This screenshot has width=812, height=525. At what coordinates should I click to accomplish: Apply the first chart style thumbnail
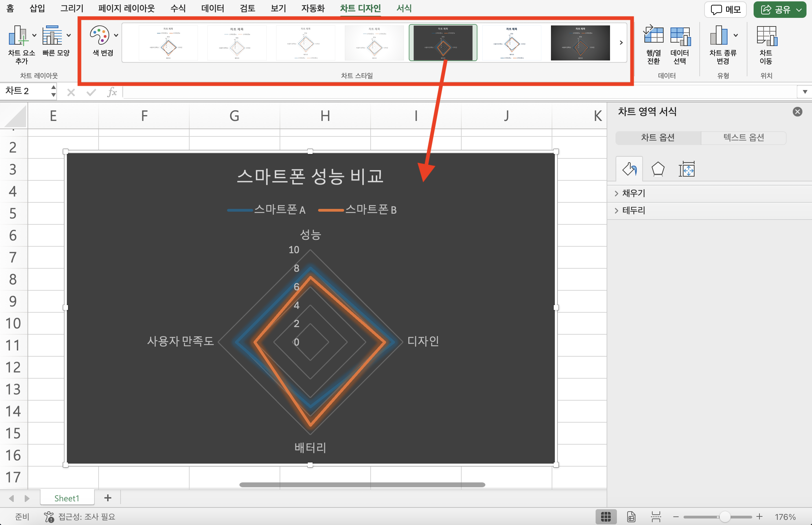pos(168,43)
